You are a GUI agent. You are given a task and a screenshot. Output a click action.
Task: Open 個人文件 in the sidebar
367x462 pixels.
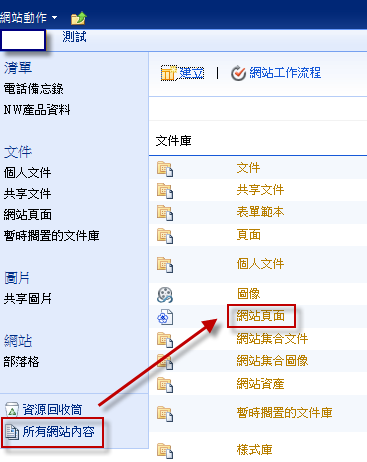[x=27, y=173]
